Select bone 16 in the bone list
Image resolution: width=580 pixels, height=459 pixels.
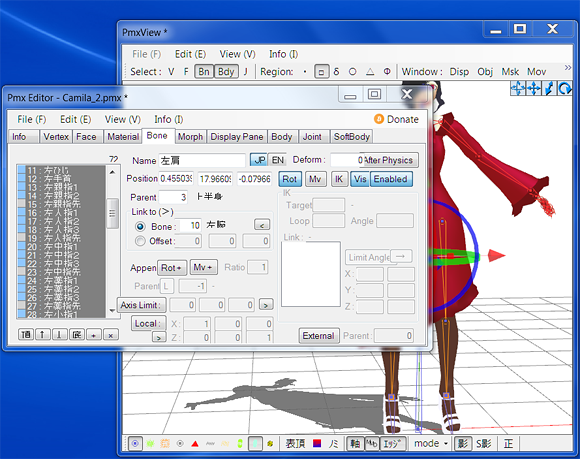(61, 213)
